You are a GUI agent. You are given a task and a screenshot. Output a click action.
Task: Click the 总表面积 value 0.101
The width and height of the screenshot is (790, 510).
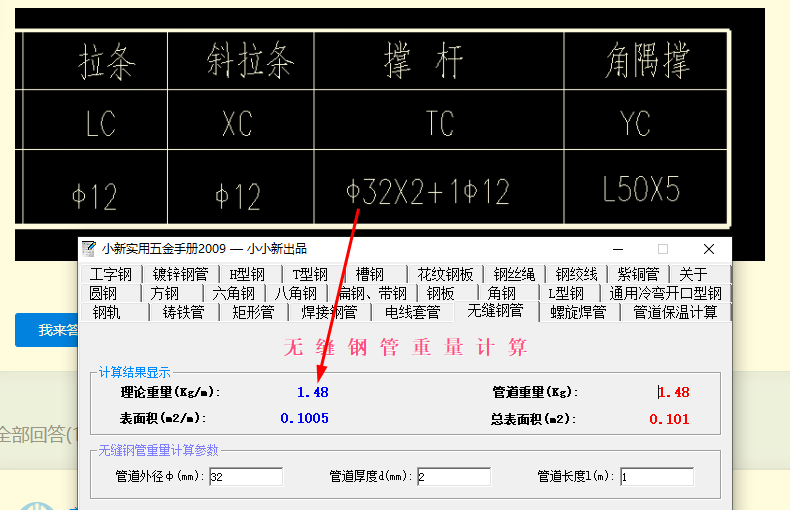tap(669, 419)
